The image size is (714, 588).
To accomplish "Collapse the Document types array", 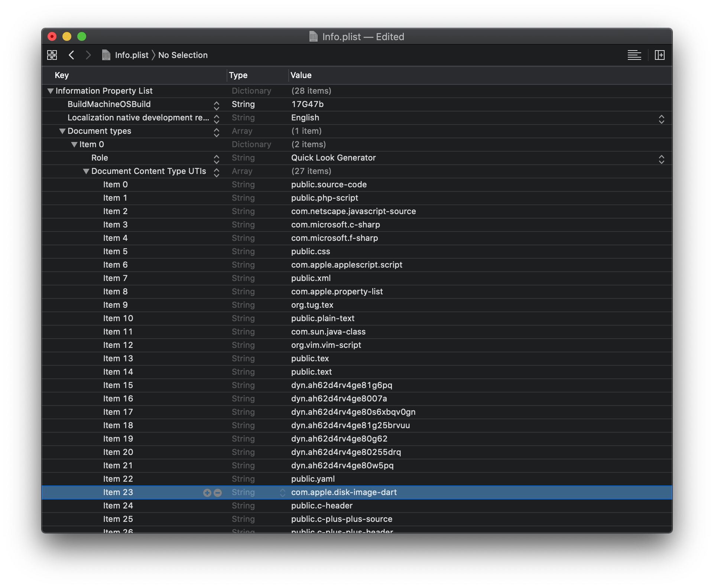I will [62, 131].
